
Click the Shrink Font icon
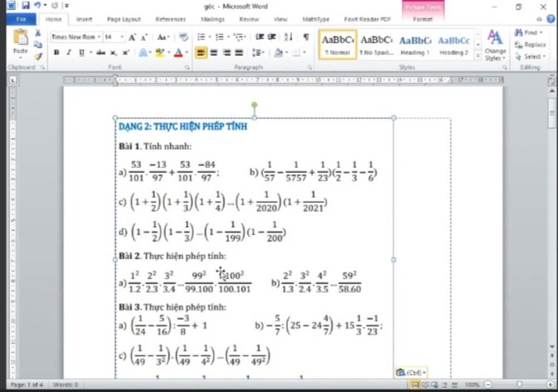pyautogui.click(x=144, y=38)
